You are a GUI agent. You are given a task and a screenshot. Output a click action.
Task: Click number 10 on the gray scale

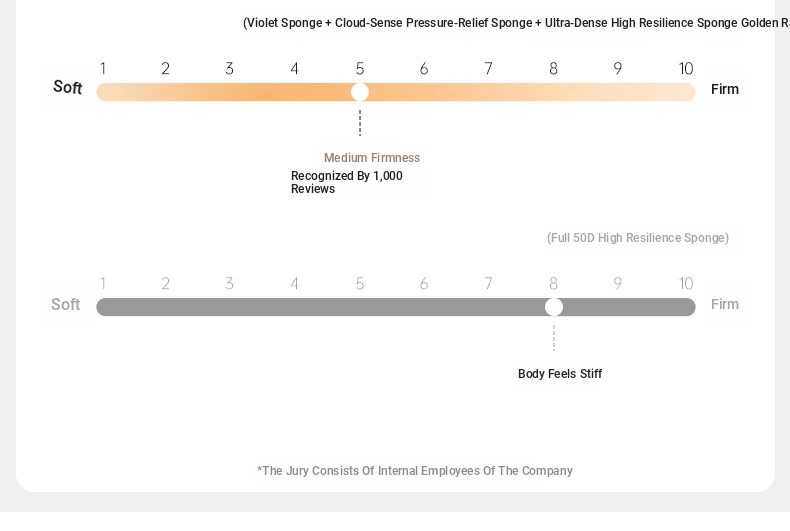pos(686,284)
